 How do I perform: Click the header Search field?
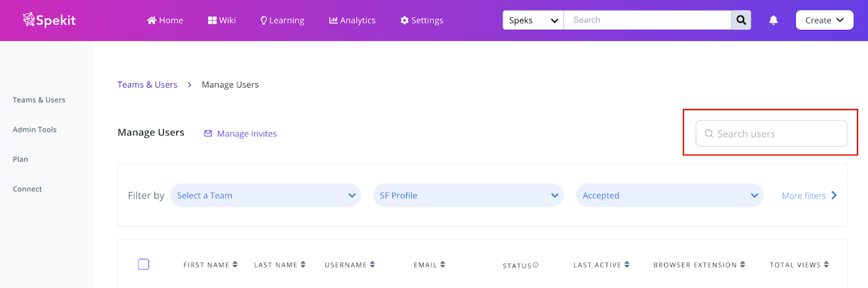[647, 20]
